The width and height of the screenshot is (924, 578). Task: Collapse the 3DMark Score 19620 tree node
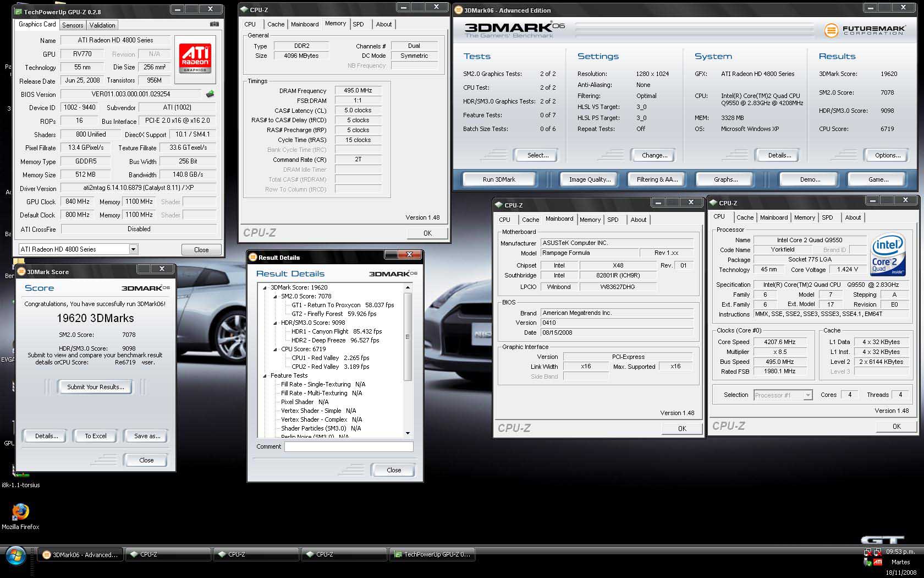click(265, 287)
